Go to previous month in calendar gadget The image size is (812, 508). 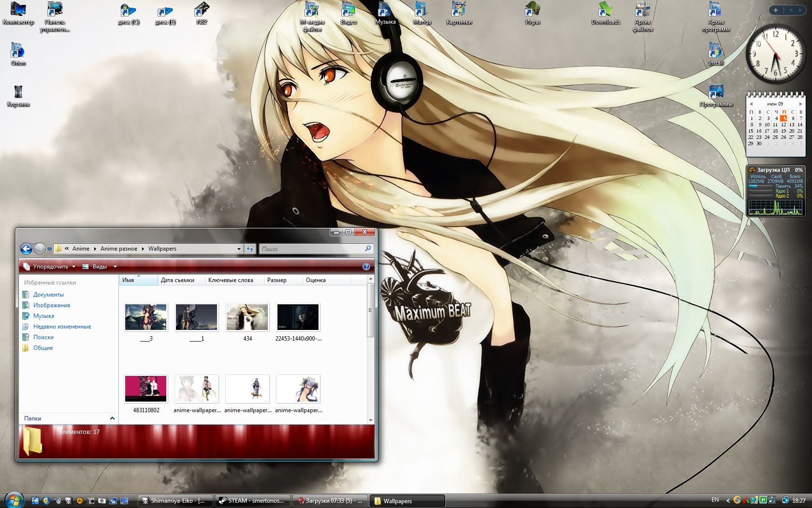click(x=751, y=104)
